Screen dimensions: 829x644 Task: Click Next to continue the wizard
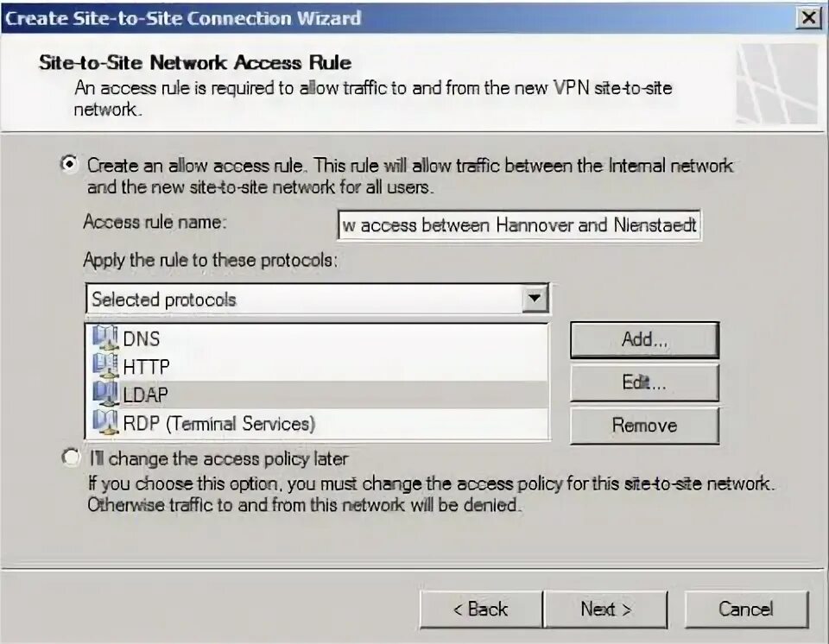tap(606, 609)
